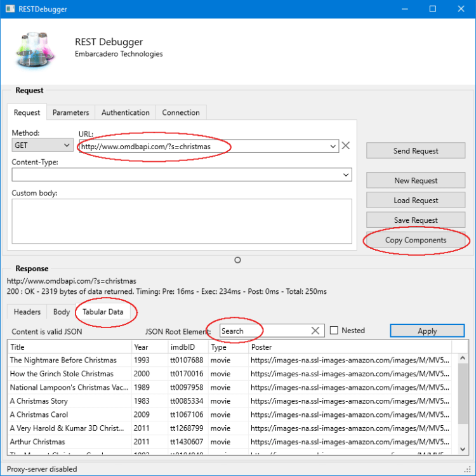Open the response Headers tab

[27, 312]
